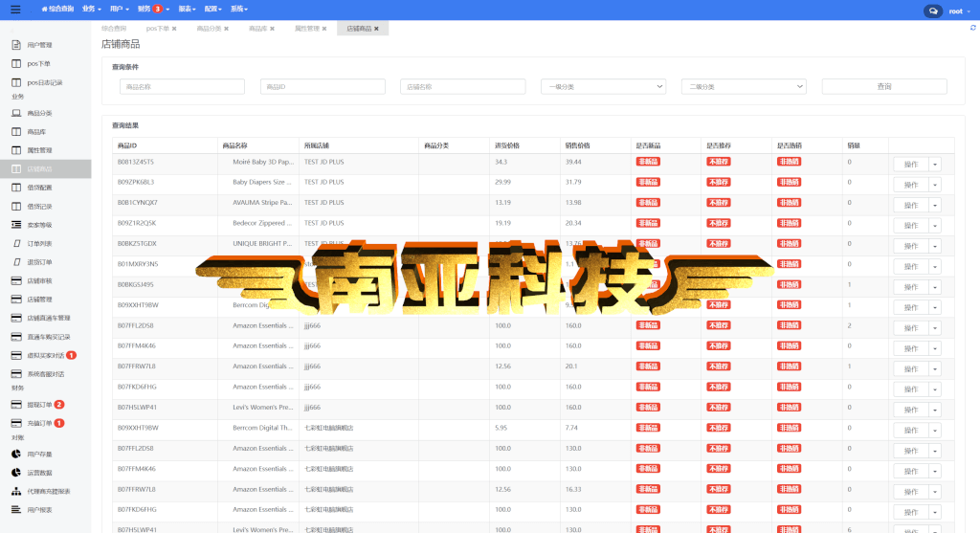Open 代理商充提报表 hierarchy icon
The height and width of the screenshot is (533, 980).
(16, 491)
